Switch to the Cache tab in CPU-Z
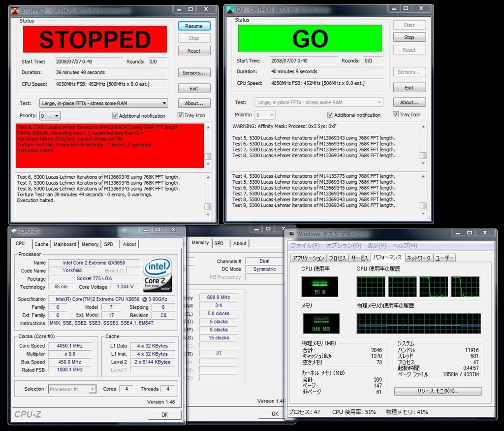This screenshot has height=431, width=504. [41, 244]
